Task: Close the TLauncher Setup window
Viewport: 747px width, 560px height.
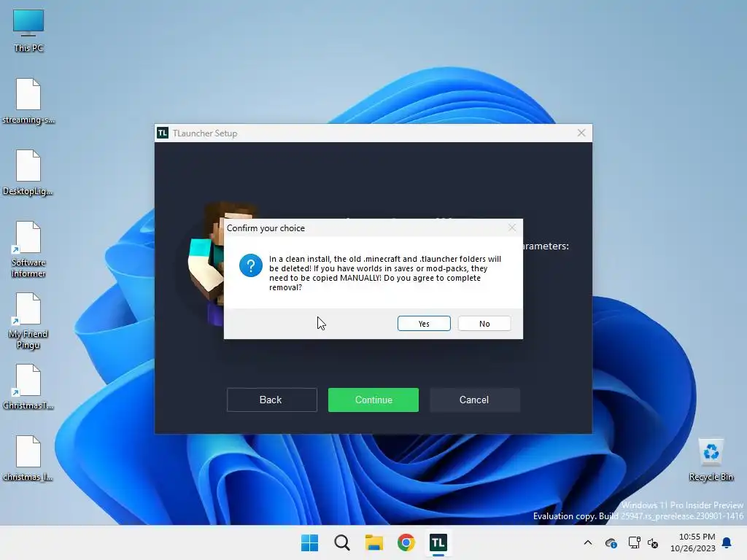Action: [581, 133]
